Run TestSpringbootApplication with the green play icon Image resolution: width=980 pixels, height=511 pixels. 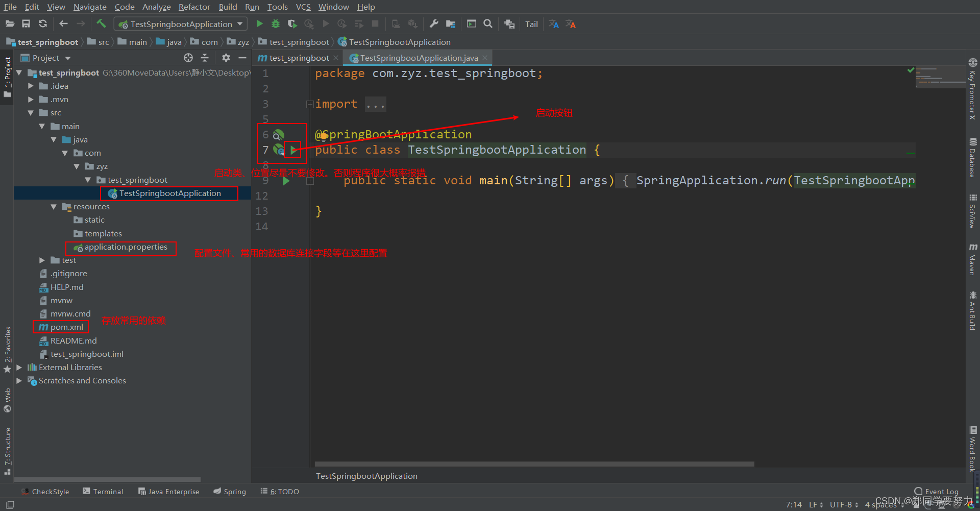(x=259, y=23)
